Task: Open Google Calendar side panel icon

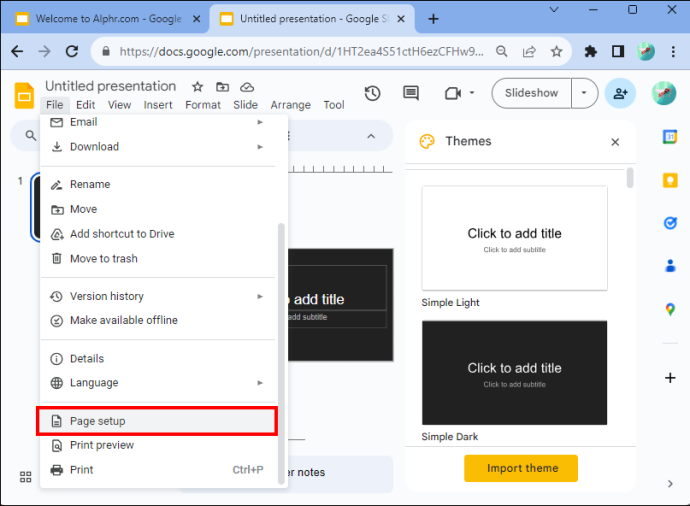Action: [670, 137]
